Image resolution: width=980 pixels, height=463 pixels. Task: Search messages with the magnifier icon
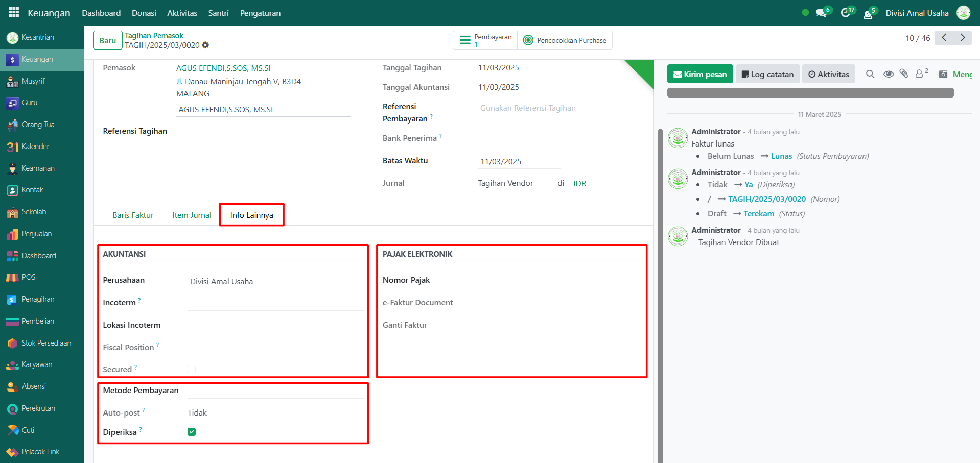870,74
